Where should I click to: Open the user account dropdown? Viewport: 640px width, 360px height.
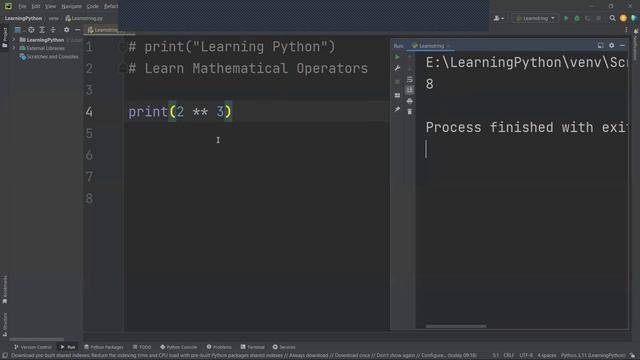pyautogui.click(x=499, y=18)
